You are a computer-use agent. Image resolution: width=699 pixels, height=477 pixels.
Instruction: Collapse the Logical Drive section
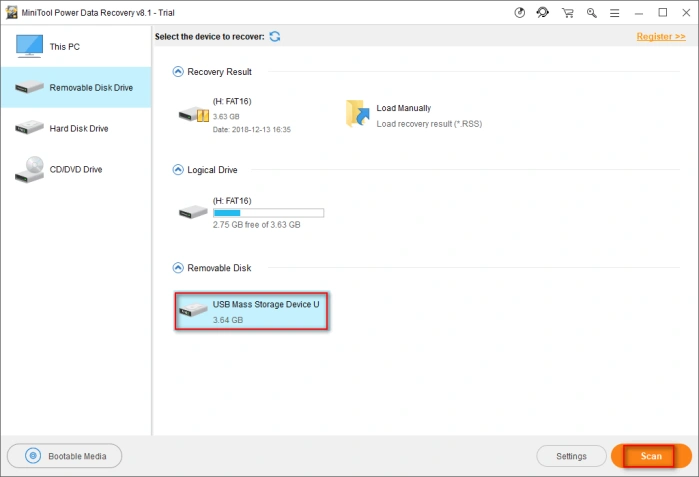click(x=178, y=169)
